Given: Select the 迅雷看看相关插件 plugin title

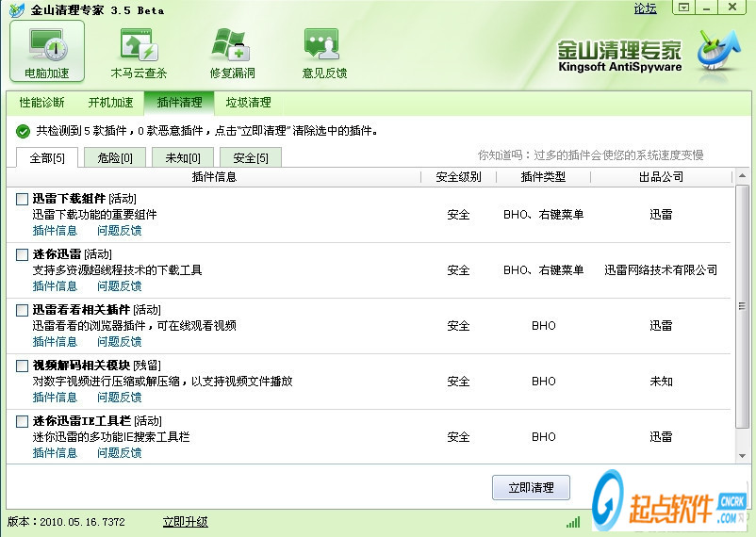Looking at the screenshot, I should point(81,309).
